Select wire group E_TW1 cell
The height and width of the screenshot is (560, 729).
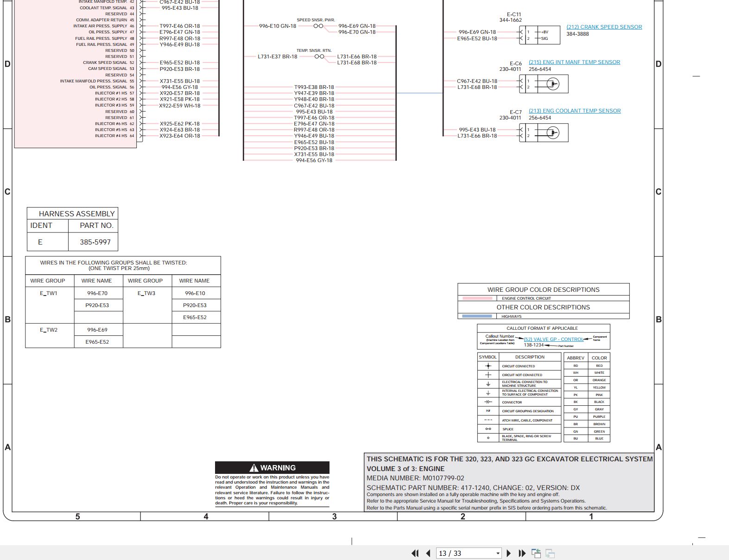point(49,293)
